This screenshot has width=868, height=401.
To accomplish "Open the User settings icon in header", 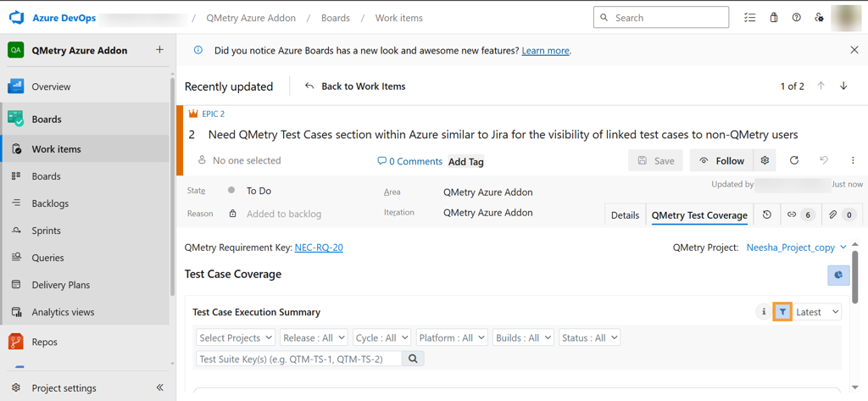I will (820, 18).
